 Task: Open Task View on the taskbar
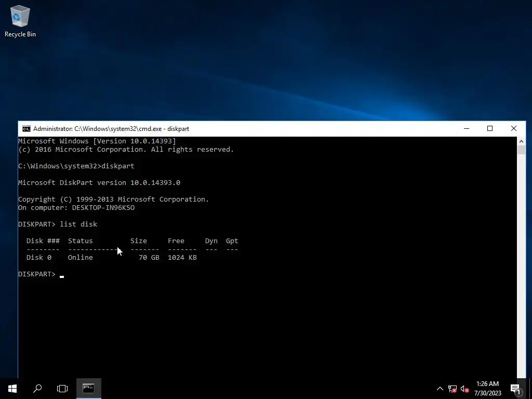pyautogui.click(x=62, y=389)
